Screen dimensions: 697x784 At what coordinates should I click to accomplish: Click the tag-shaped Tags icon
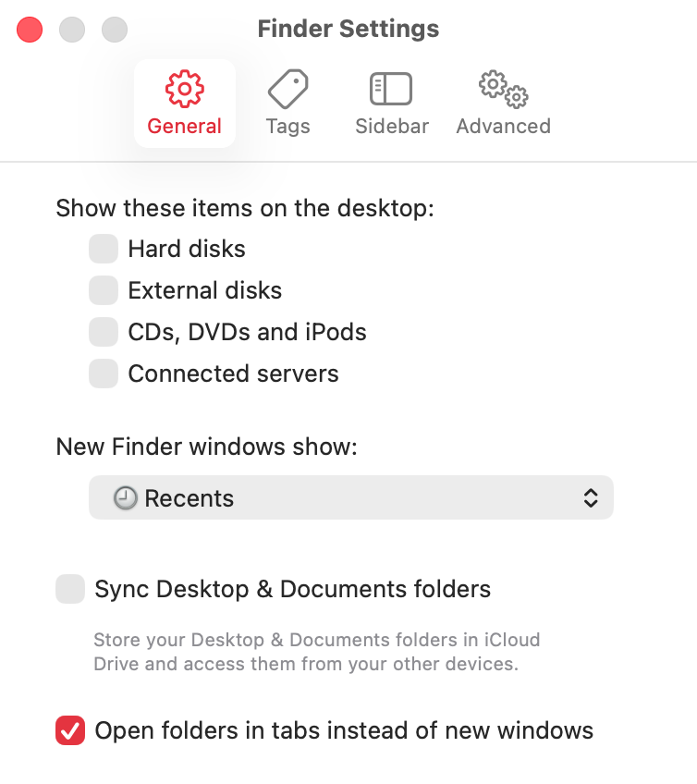pos(287,88)
